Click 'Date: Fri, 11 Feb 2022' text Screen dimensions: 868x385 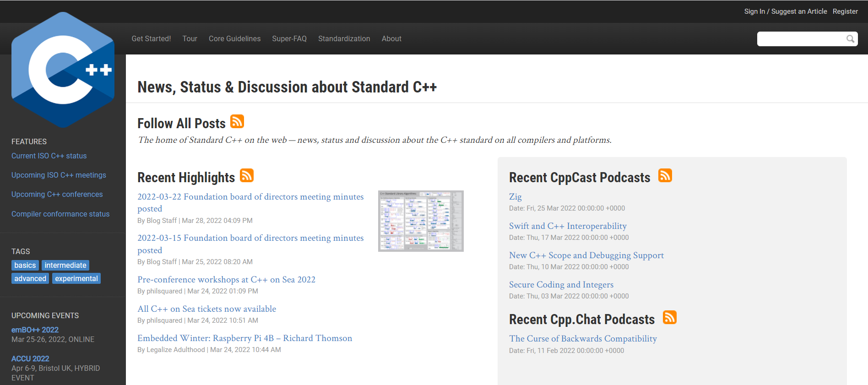click(x=567, y=351)
